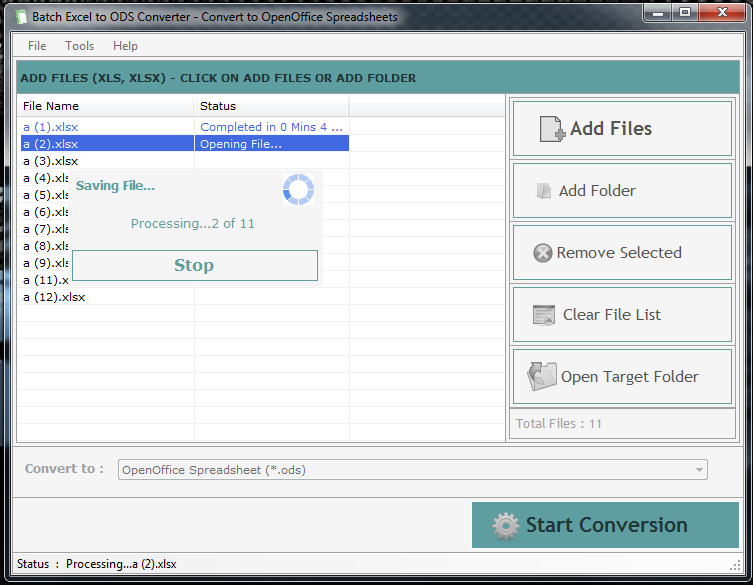The height and width of the screenshot is (585, 753).
Task: Click the app icon in title bar
Action: [21, 17]
